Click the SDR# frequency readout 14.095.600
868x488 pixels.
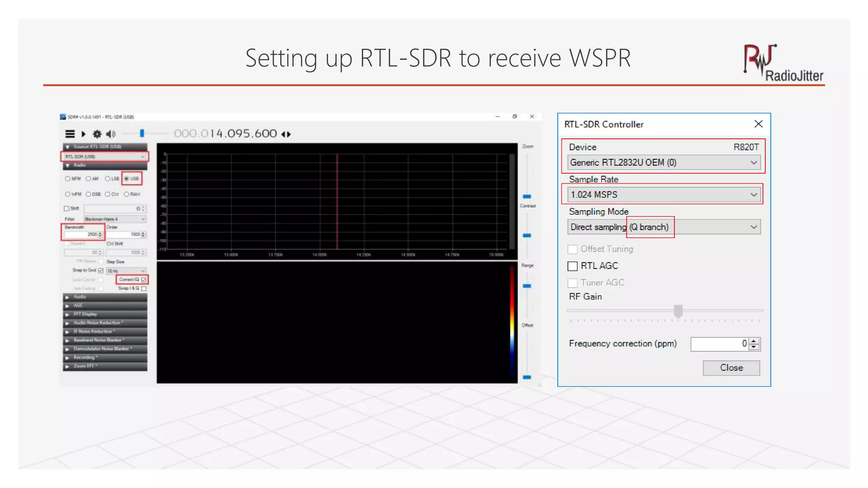click(225, 134)
